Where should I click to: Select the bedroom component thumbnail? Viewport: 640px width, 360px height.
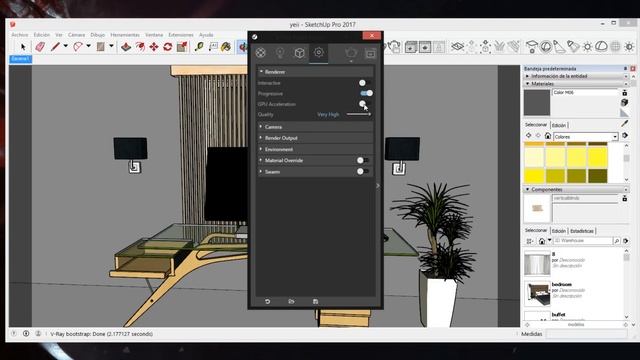click(x=537, y=294)
